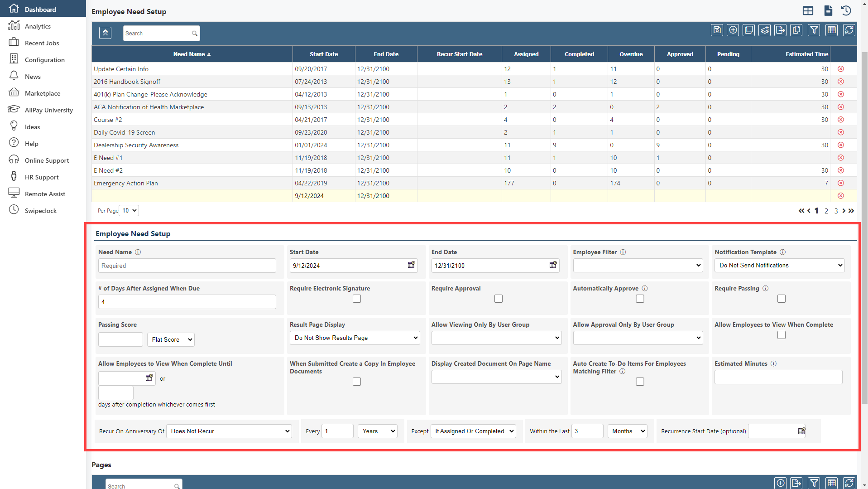Viewport: 868px width, 489px height.
Task: Open the Result Page Display dropdown
Action: 355,338
